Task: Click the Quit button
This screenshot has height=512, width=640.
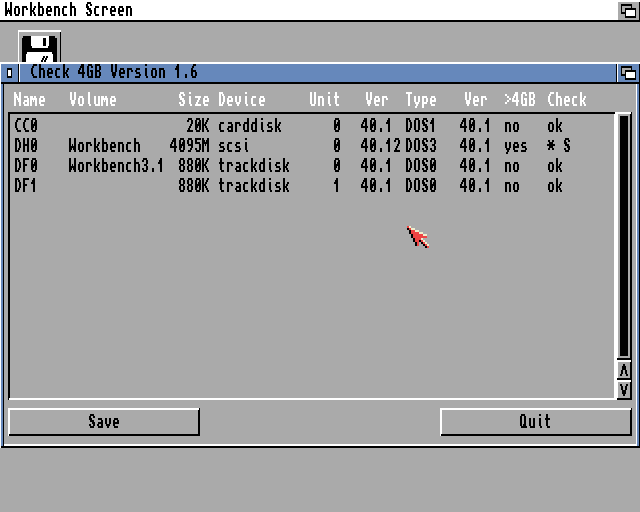Action: (535, 422)
